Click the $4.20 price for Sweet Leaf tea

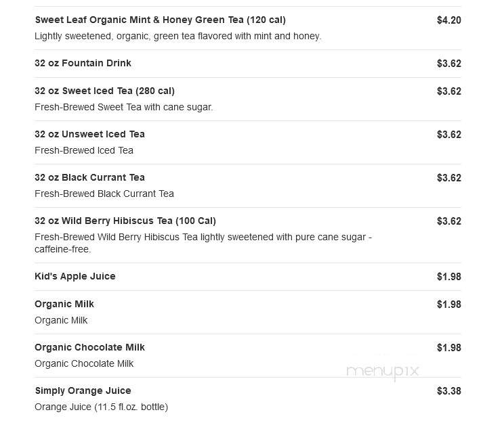[448, 20]
